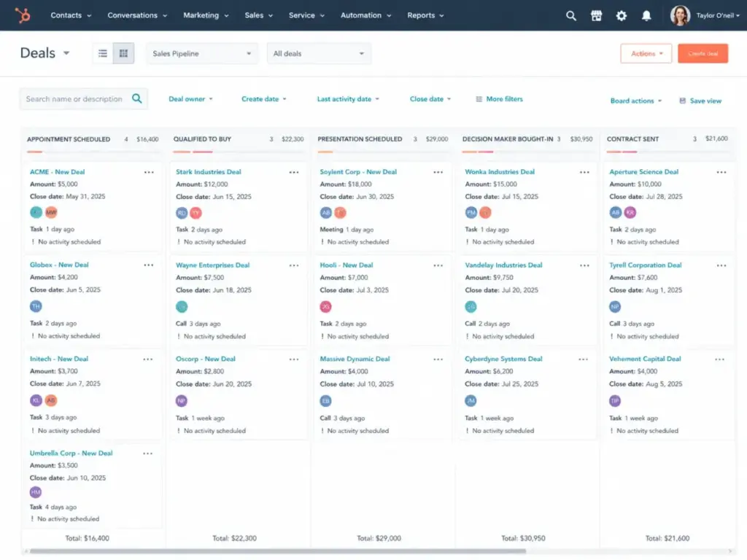
Task: Open the notifications bell
Action: point(646,16)
